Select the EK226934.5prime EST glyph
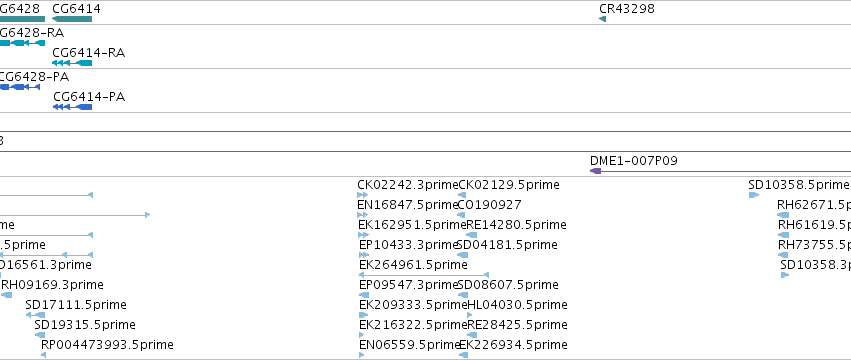This screenshot has height=360, width=851. [x=463, y=355]
